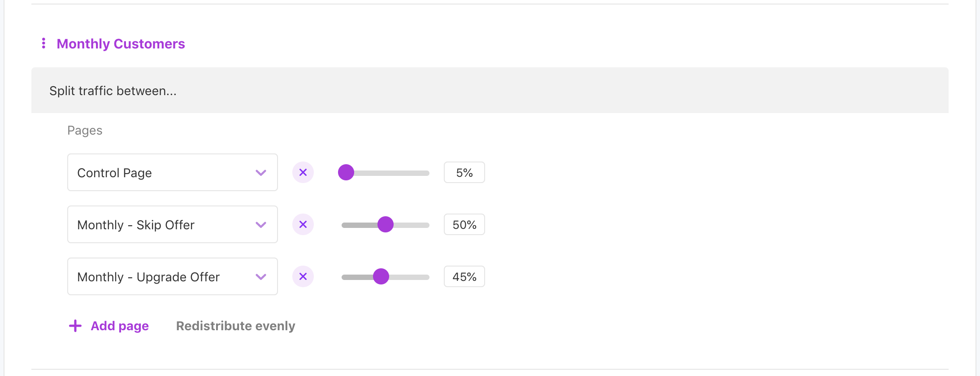The image size is (980, 376).
Task: Click the plus icon beside Add page
Action: pyautogui.click(x=75, y=326)
